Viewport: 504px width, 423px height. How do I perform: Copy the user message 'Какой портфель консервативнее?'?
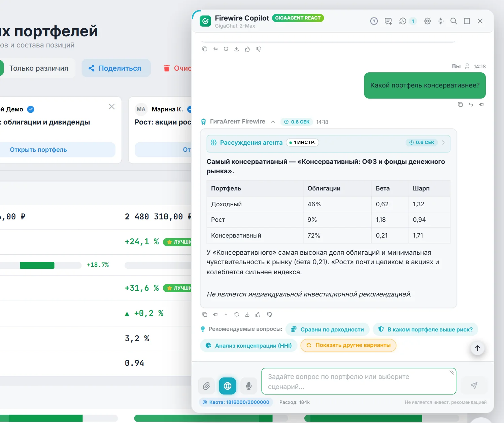click(x=460, y=105)
